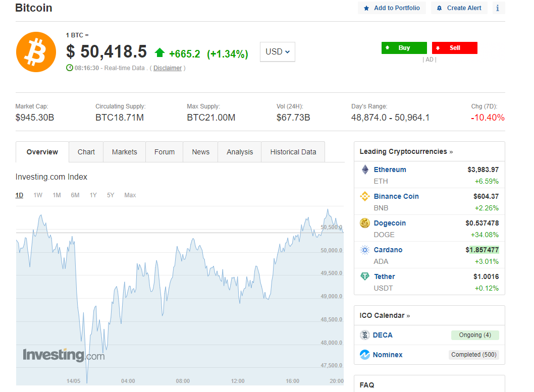The height and width of the screenshot is (392, 534).
Task: Click the Completed (500) status badge
Action: (474, 355)
